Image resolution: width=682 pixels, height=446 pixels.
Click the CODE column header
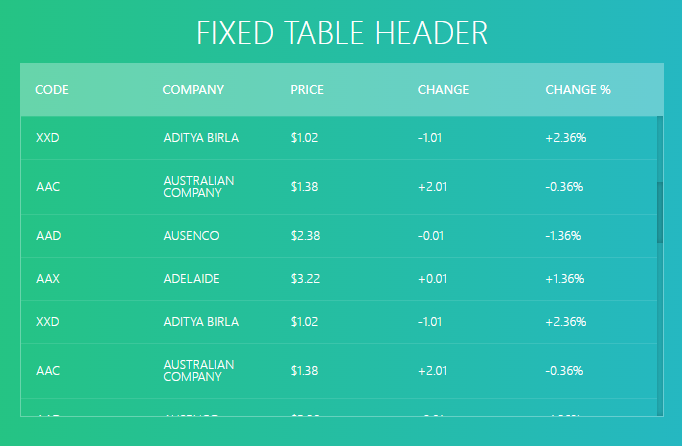[52, 90]
